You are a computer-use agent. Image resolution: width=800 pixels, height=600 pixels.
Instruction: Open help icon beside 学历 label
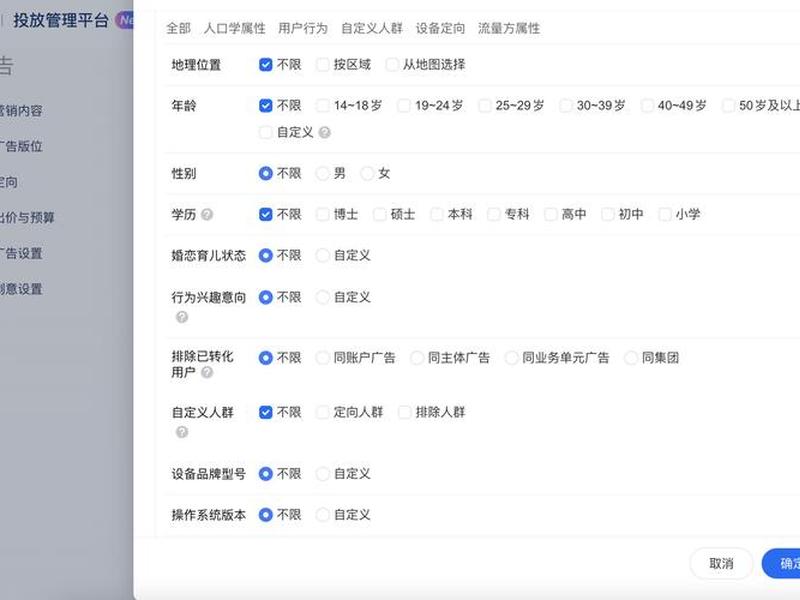[207, 214]
